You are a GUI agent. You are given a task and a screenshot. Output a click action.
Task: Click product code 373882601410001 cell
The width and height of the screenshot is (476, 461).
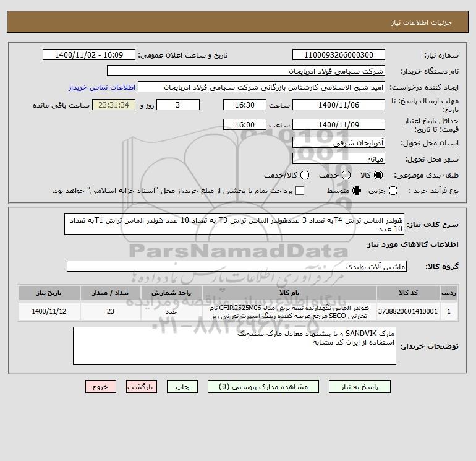(408, 311)
